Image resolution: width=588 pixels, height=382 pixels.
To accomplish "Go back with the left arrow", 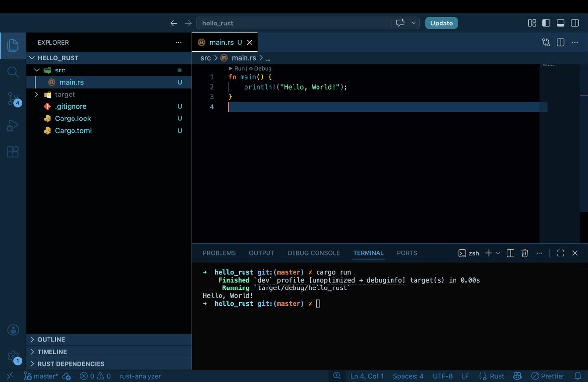I will tap(173, 23).
